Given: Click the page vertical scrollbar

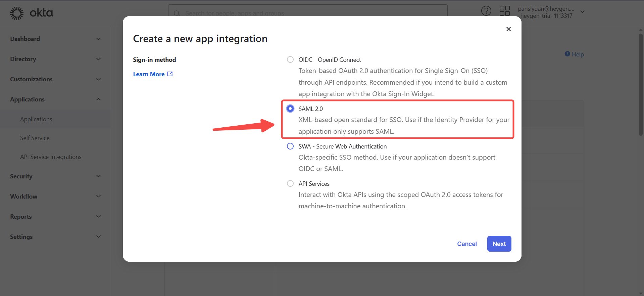Looking at the screenshot, I should pyautogui.click(x=641, y=84).
